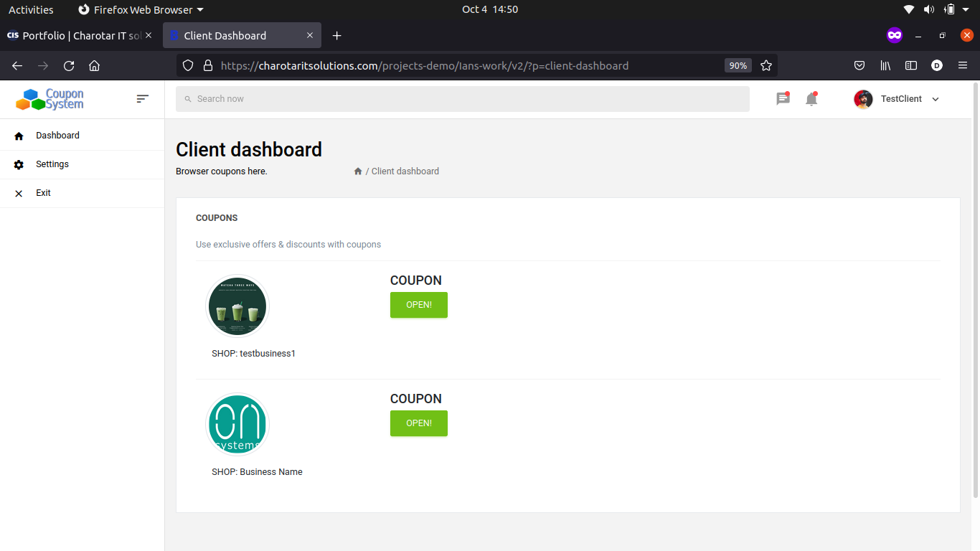Viewport: 980px width, 551px height.
Task: Collapse sidebar with hamburger menu icon
Action: click(x=143, y=99)
